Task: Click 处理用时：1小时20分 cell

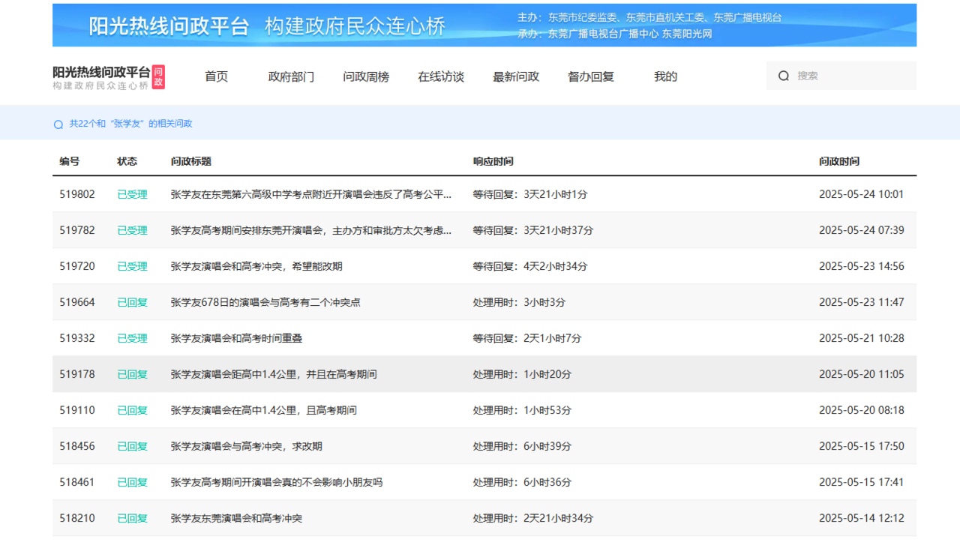Action: coord(522,374)
